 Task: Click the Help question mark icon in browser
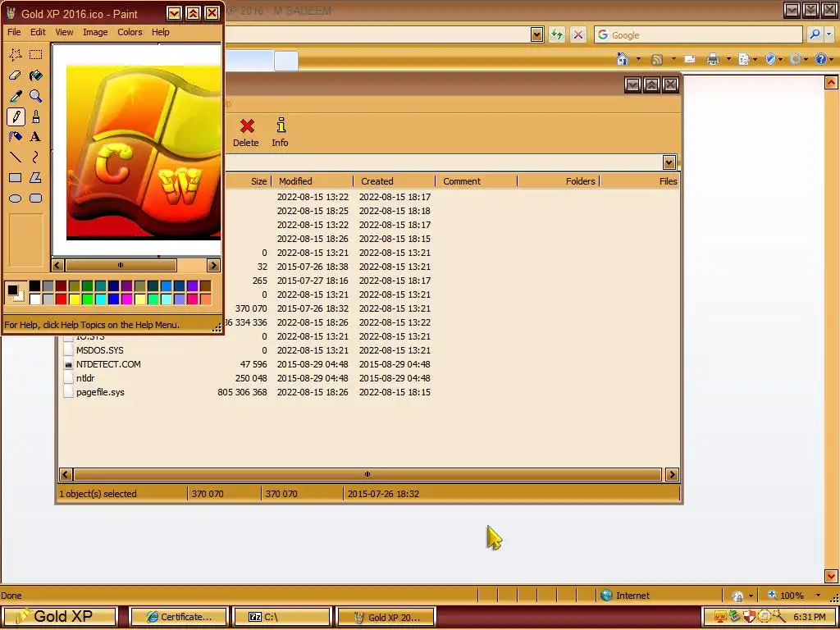tap(820, 59)
